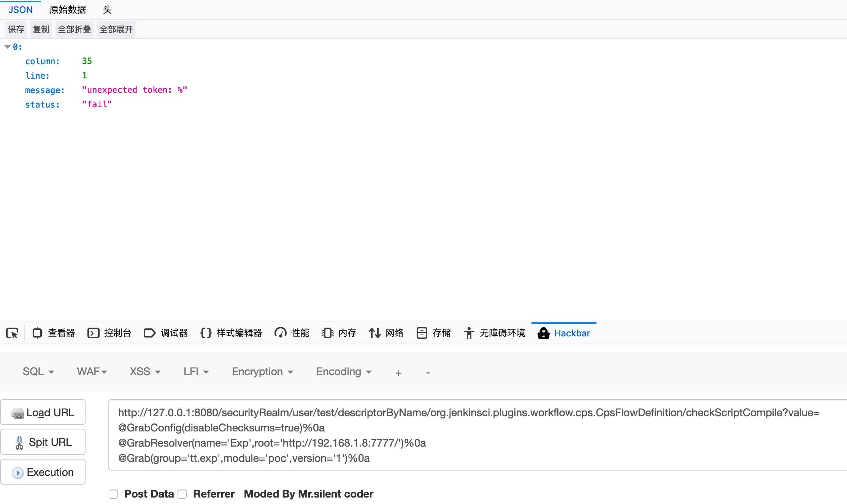Viewport: 847px width, 504px height.
Task: Open the XSS dropdown menu
Action: (145, 372)
